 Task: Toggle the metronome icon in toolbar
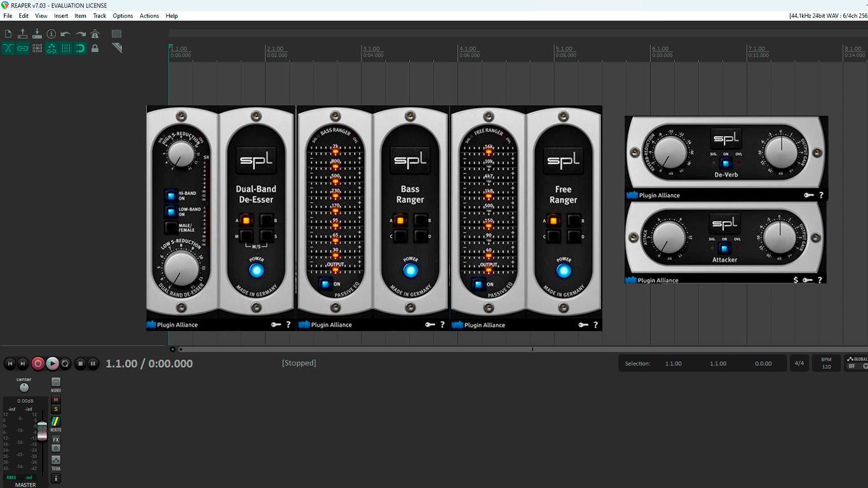click(x=95, y=34)
